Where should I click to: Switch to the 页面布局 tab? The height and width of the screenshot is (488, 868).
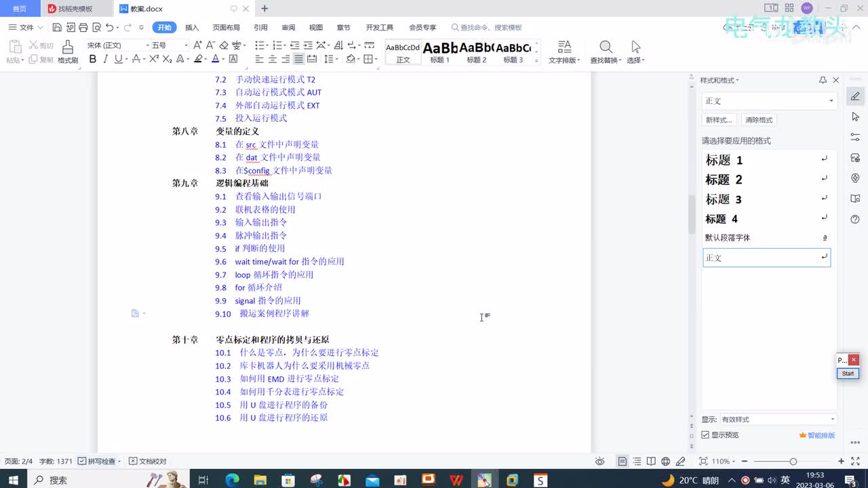(x=226, y=28)
